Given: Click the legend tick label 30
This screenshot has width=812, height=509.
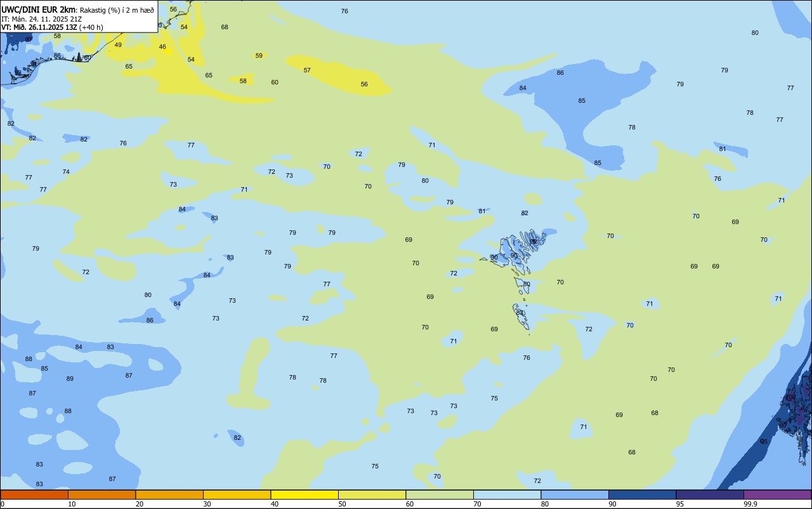Looking at the screenshot, I should tap(207, 504).
